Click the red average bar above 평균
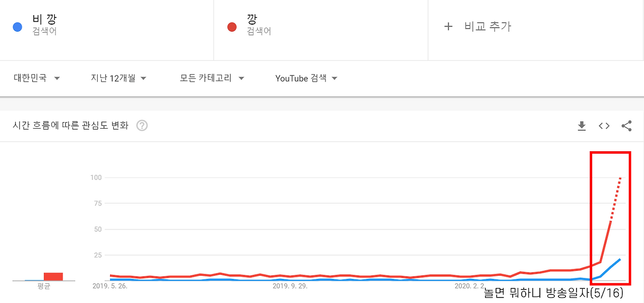Viewport: 644px width, 303px height. [53, 276]
